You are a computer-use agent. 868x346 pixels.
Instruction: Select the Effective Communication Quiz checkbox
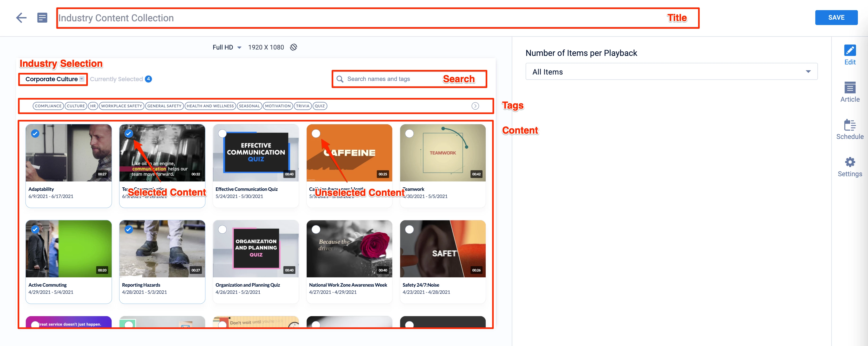222,133
